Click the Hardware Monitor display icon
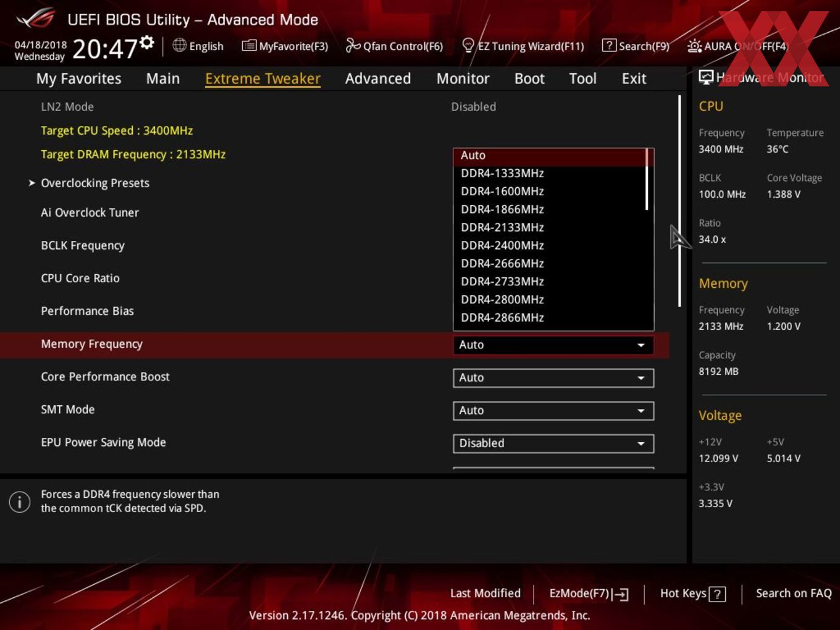840x630 pixels. [x=706, y=77]
